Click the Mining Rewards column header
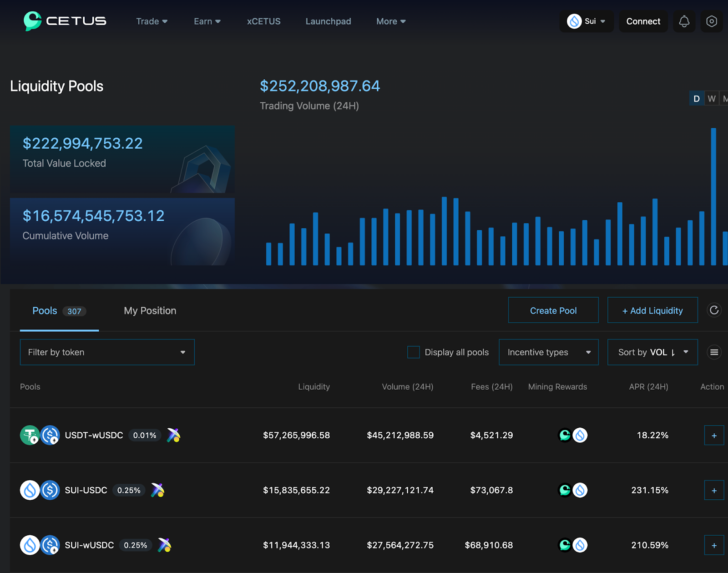 pos(557,386)
